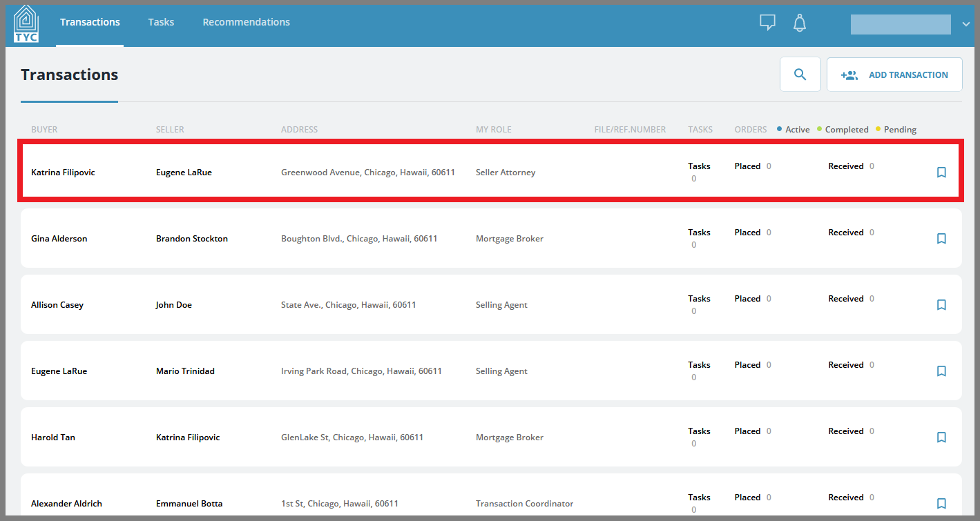Open the Recommendations tab

[x=247, y=22]
